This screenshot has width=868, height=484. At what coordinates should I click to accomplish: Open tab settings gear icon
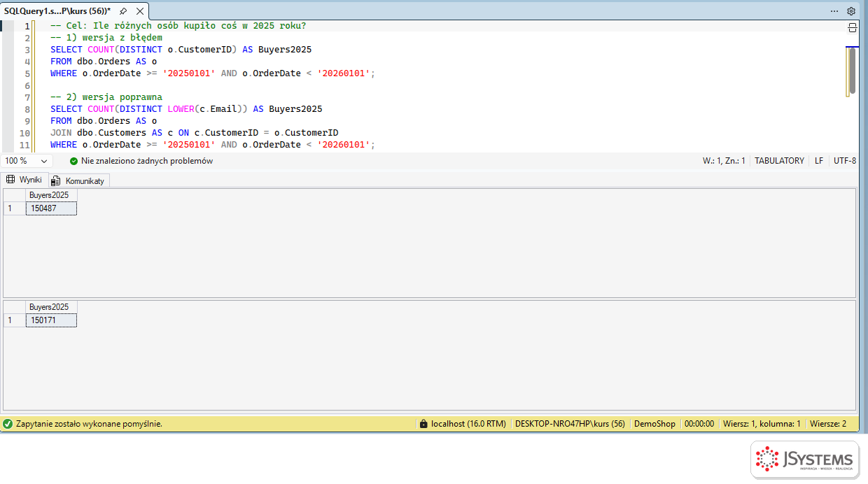tap(851, 11)
